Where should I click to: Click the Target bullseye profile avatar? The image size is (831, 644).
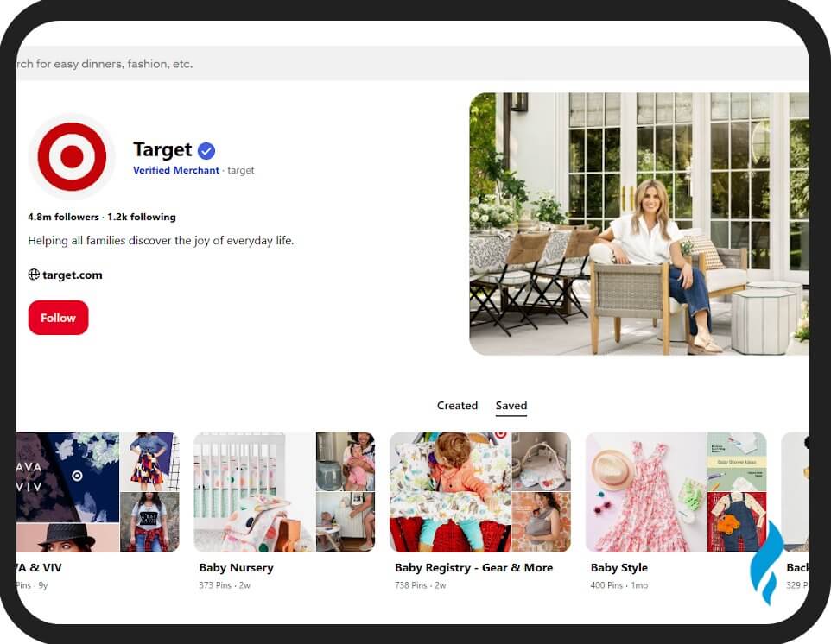pos(73,157)
